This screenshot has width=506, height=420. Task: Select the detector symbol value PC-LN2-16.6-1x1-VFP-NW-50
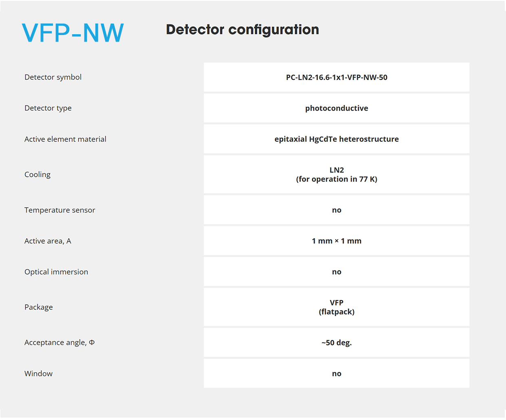(337, 77)
